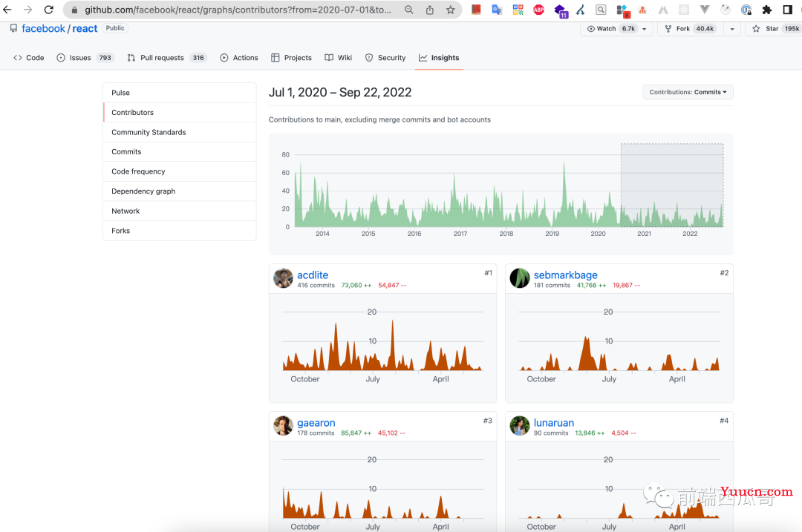Open the Contributions: Commits dropdown
802x532 pixels.
688,92
